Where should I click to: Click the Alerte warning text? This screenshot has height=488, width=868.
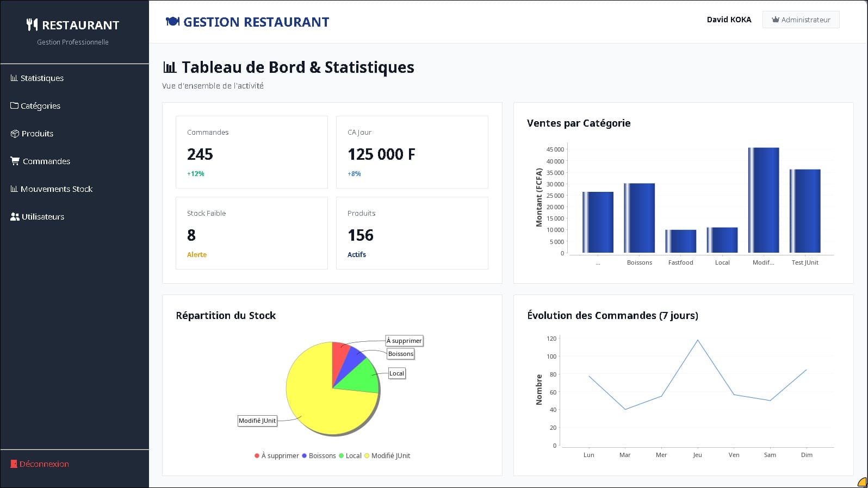[197, 254]
